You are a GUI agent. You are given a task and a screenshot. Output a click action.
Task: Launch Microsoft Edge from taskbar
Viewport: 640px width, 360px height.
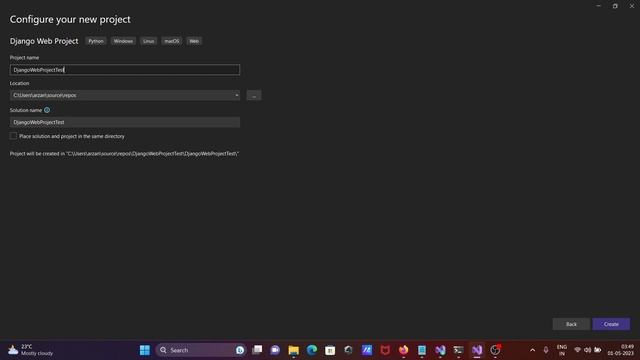[312, 350]
